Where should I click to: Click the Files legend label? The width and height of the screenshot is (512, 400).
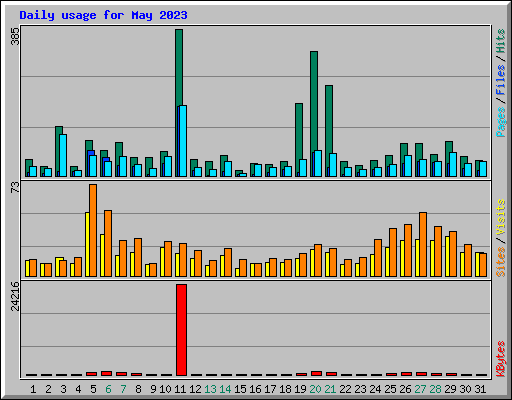(x=501, y=80)
